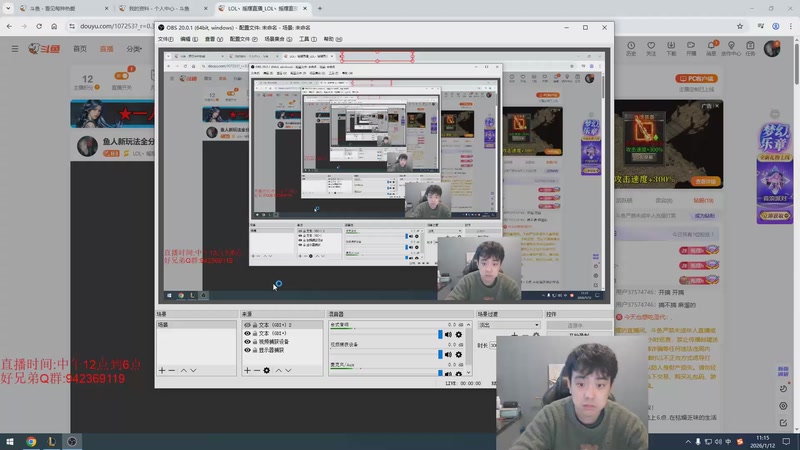Open the OBS 编辑 menu
This screenshot has width=800, height=450.
pyautogui.click(x=189, y=39)
